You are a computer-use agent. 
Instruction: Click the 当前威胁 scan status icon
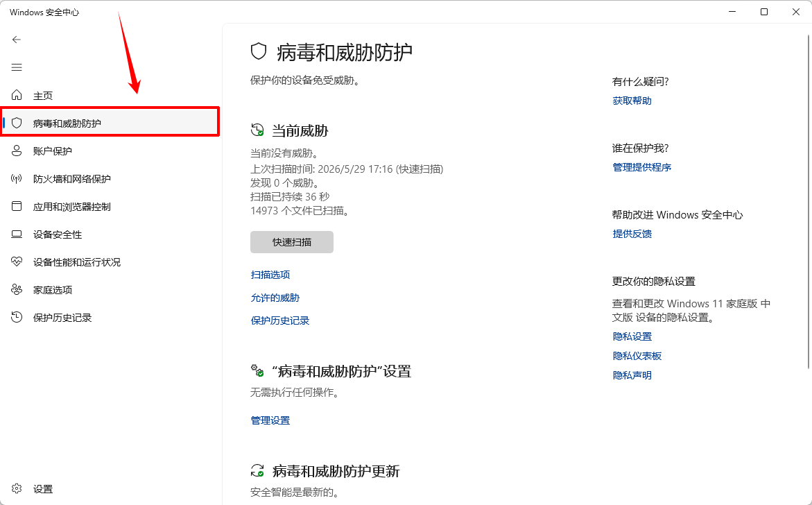[257, 130]
